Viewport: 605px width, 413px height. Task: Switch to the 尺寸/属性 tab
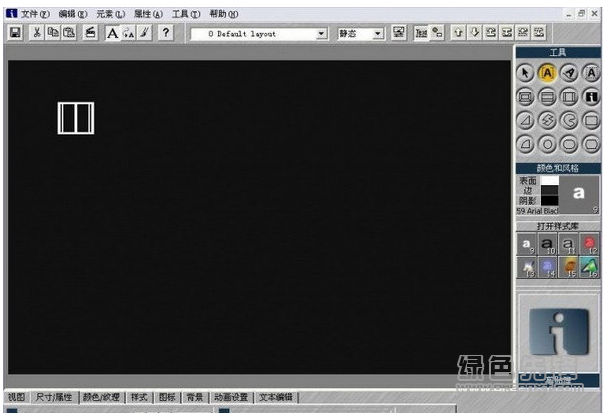click(x=54, y=397)
